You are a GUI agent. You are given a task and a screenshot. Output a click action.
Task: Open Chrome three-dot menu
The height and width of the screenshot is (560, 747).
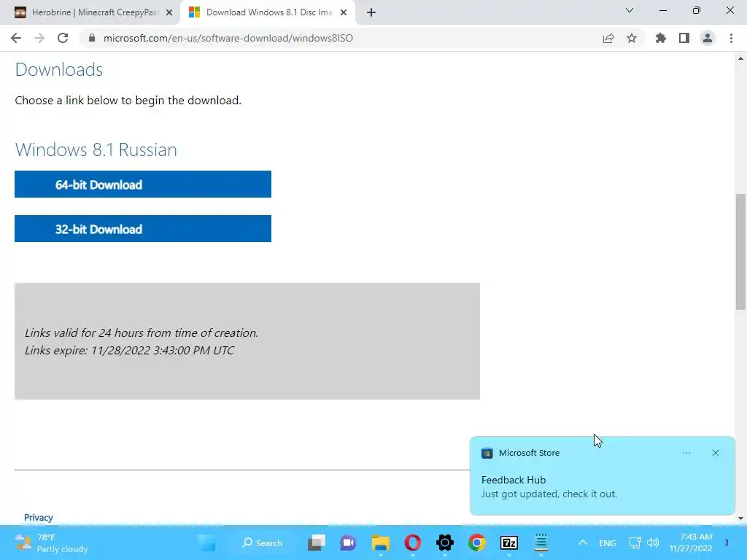pyautogui.click(x=731, y=38)
